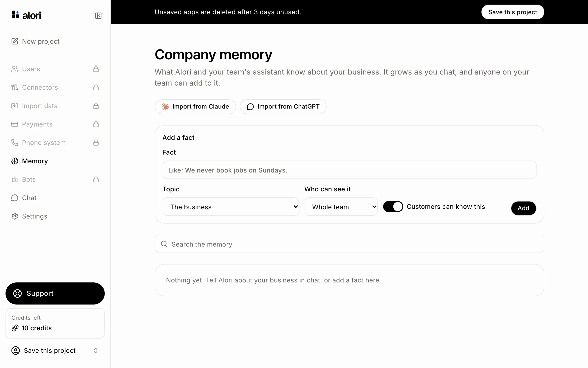Click the Payments card icon

coord(15,124)
